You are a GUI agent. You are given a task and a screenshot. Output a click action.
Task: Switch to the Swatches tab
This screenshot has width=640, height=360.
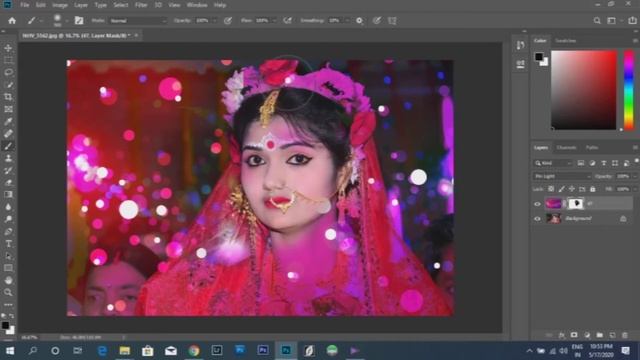[566, 41]
